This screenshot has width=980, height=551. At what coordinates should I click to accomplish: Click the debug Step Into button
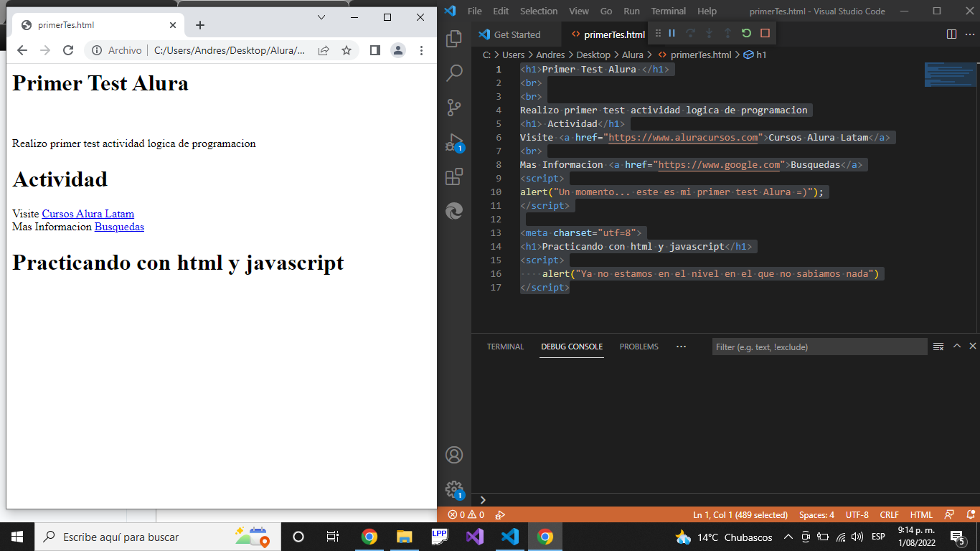[710, 33]
